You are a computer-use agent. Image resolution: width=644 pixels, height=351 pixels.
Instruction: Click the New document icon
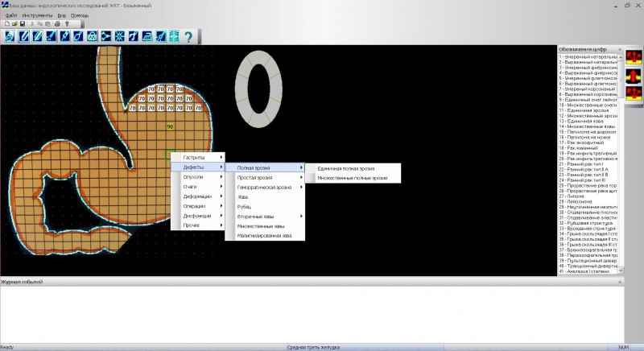pyautogui.click(x=6, y=24)
